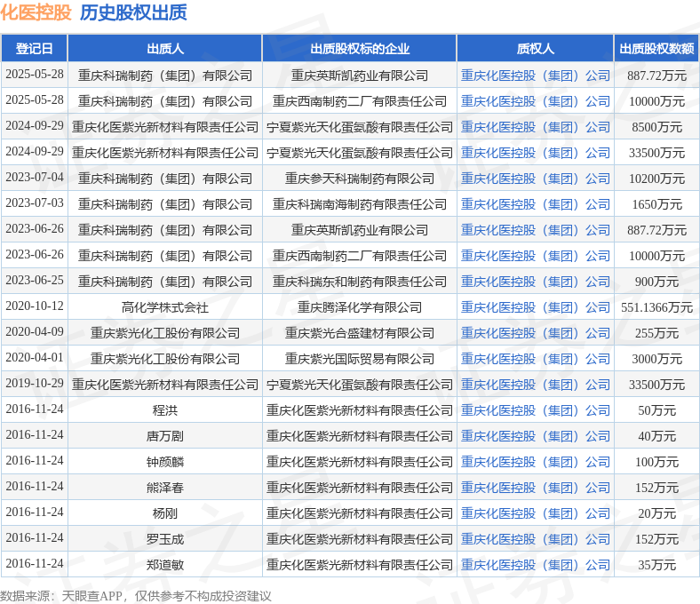
Task: Click the 登记日 column header
Action: [x=34, y=49]
